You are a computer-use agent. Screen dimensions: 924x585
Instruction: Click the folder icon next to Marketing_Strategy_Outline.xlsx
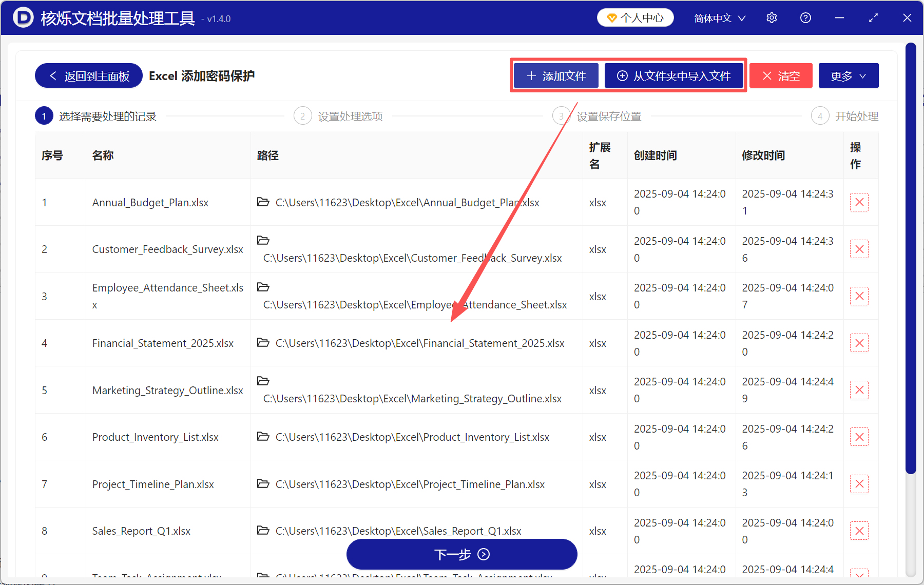point(263,381)
